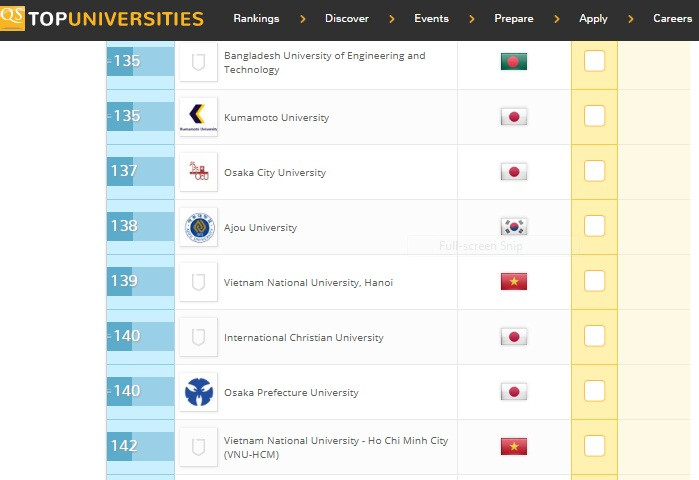699x480 pixels.
Task: Click the QS Top Universities logo
Action: (x=102, y=19)
